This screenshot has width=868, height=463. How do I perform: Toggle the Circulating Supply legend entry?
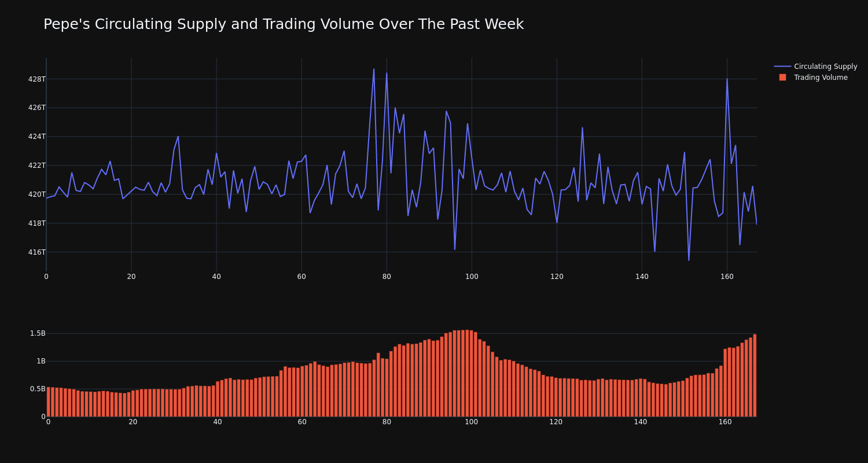point(815,67)
